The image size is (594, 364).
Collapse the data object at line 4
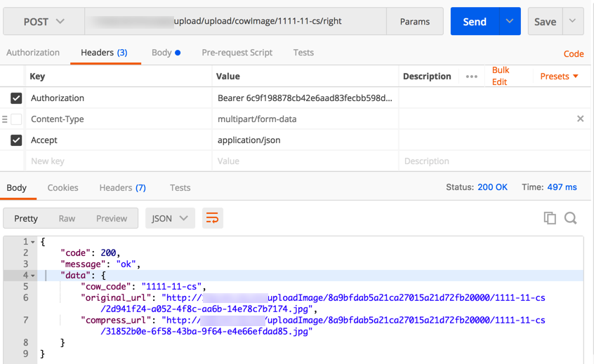coord(32,276)
